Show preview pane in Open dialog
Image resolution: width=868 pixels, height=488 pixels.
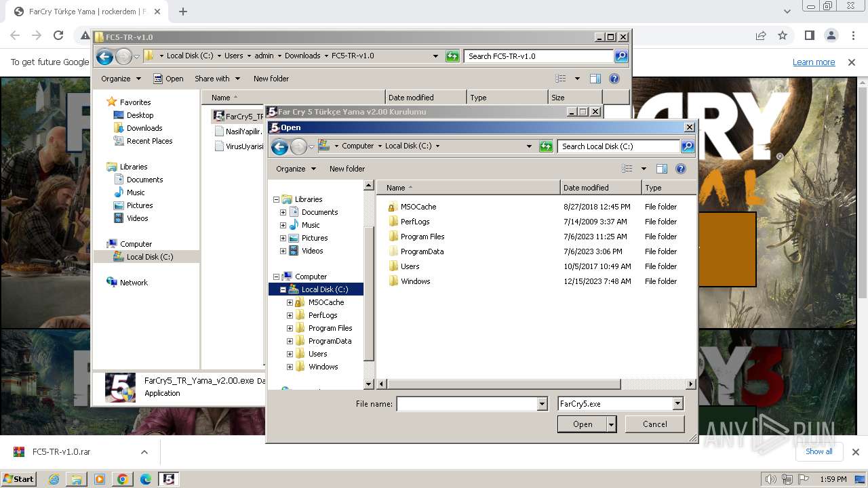(x=662, y=169)
